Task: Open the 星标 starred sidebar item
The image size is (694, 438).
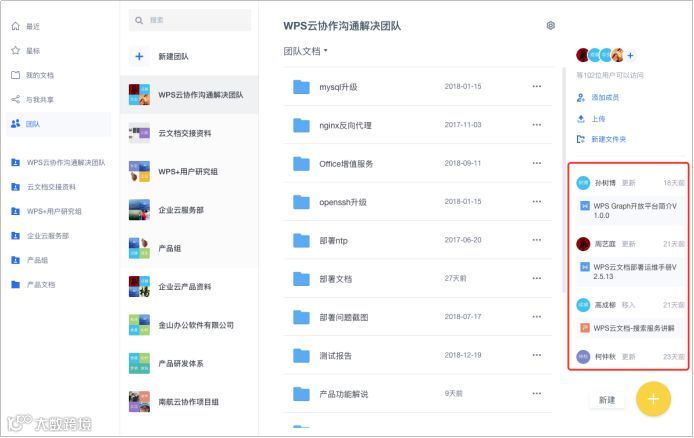Action: click(x=26, y=51)
